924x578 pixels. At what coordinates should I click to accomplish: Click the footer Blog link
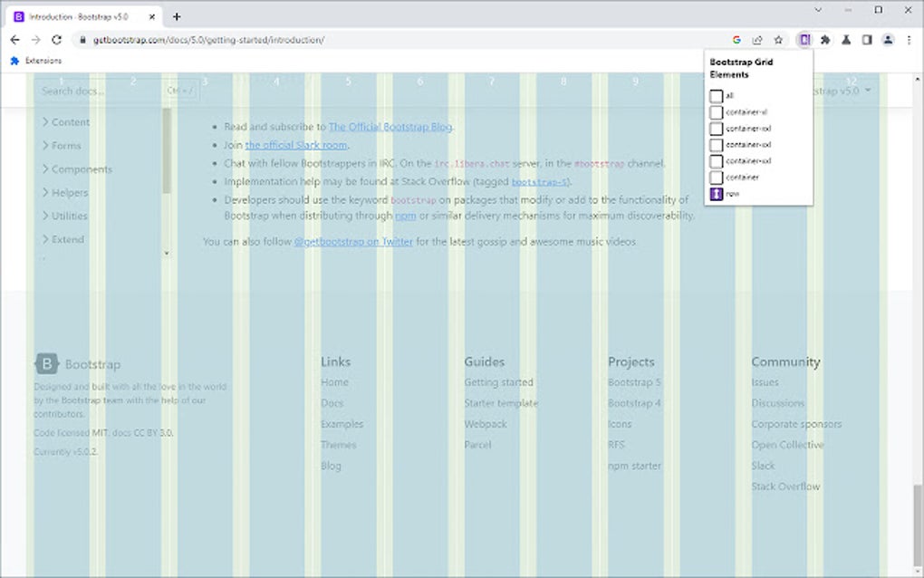pyautogui.click(x=331, y=466)
